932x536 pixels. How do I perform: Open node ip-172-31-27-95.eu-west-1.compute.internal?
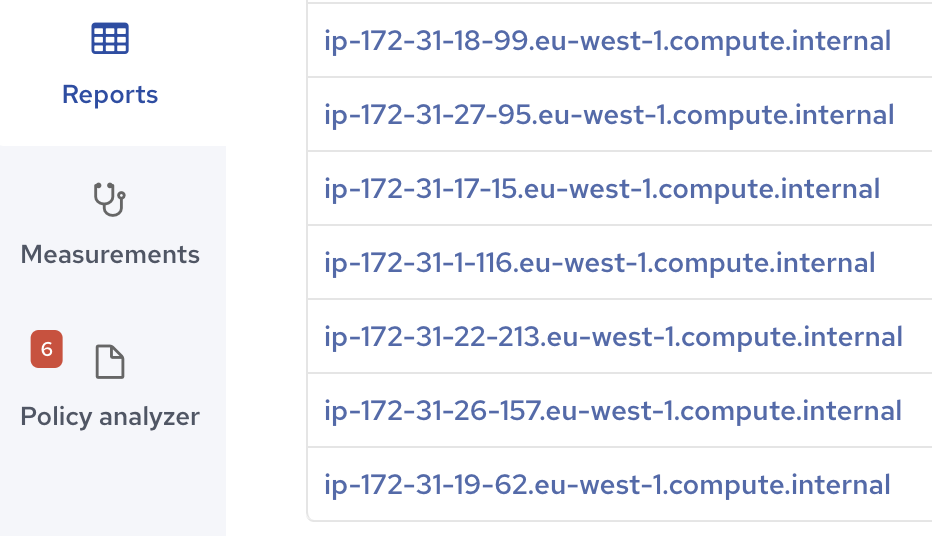(x=609, y=115)
